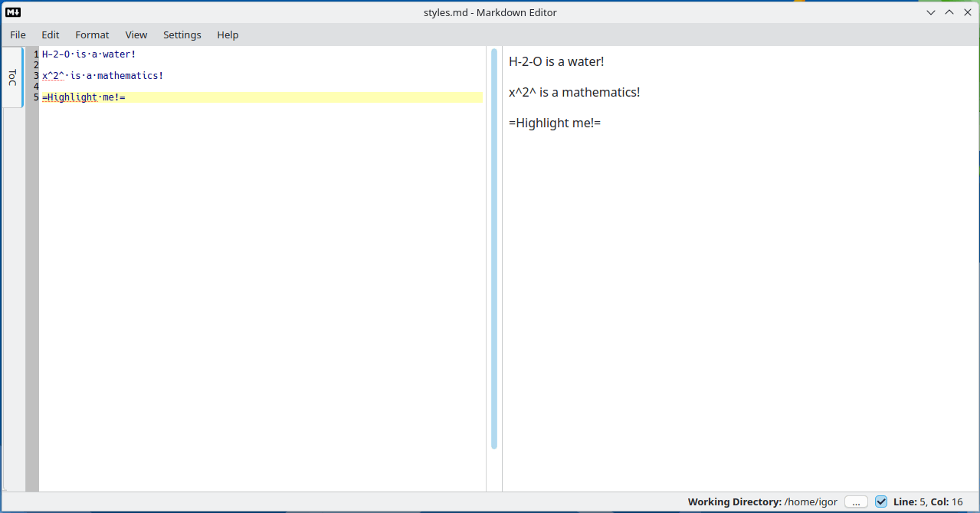This screenshot has height=513, width=980.
Task: Minimize the Markdown Editor window
Action: tap(931, 12)
